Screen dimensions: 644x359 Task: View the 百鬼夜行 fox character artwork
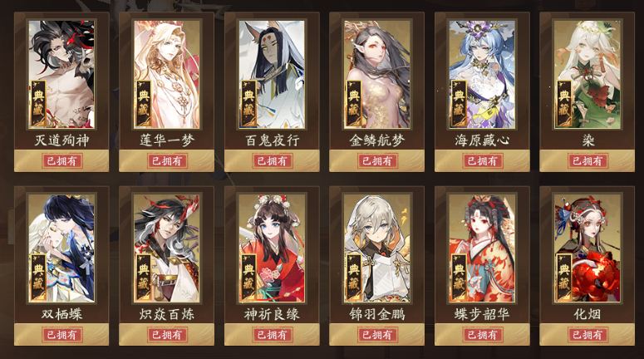272,74
